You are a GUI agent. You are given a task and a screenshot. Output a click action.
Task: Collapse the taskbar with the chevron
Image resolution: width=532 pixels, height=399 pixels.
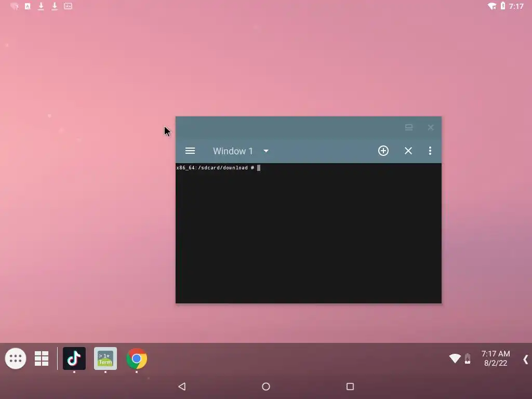tap(526, 360)
